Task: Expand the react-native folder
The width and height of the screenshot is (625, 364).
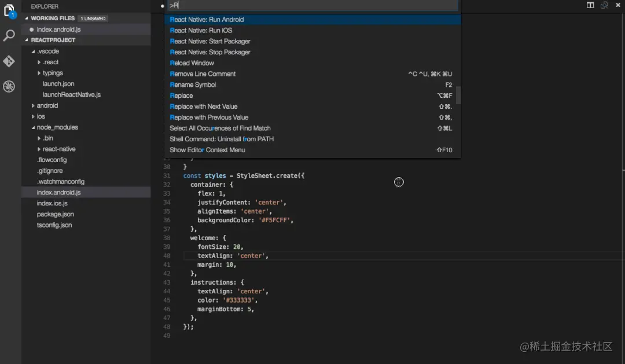Action: [x=39, y=149]
